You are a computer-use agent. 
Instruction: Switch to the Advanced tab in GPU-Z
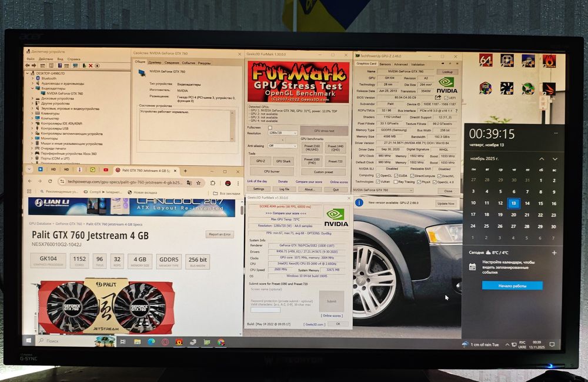tap(400, 64)
